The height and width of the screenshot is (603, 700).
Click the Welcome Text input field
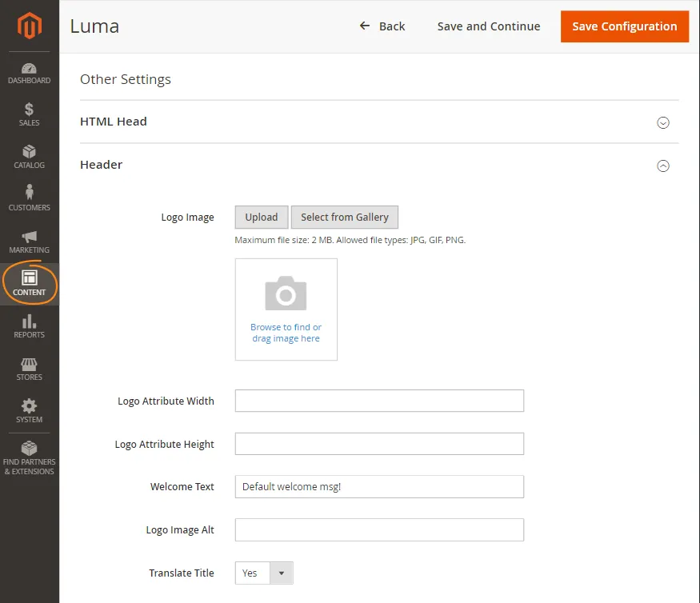tap(378, 486)
